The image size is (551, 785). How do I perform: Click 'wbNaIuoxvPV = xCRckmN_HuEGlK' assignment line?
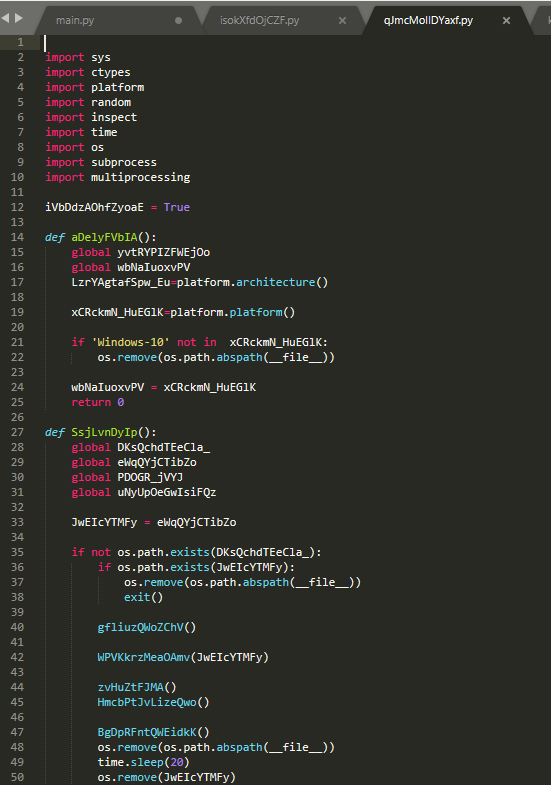(164, 387)
